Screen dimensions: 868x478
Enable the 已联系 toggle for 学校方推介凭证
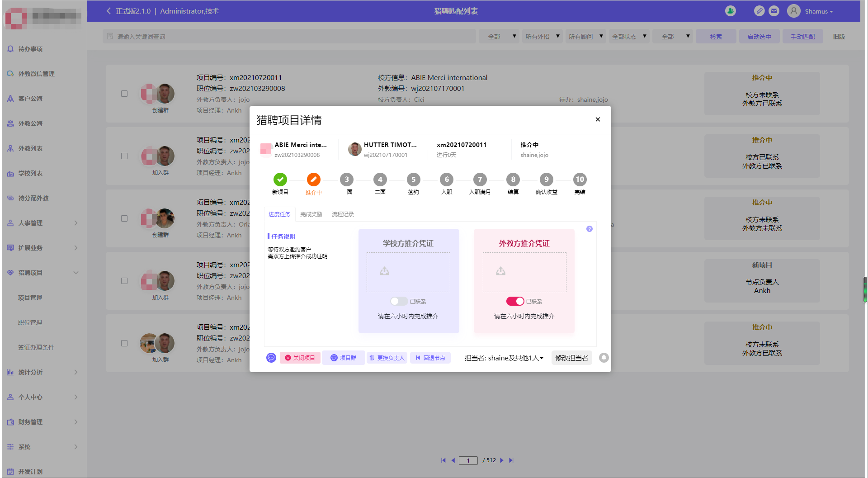[x=398, y=301]
